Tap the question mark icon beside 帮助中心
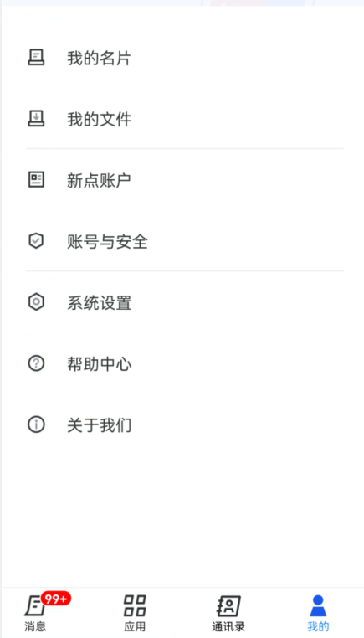The width and height of the screenshot is (364, 638). pyautogui.click(x=36, y=363)
